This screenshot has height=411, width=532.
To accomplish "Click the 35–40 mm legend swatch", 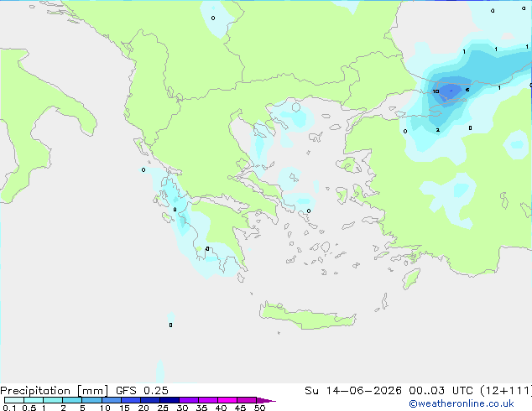I will [208, 400].
